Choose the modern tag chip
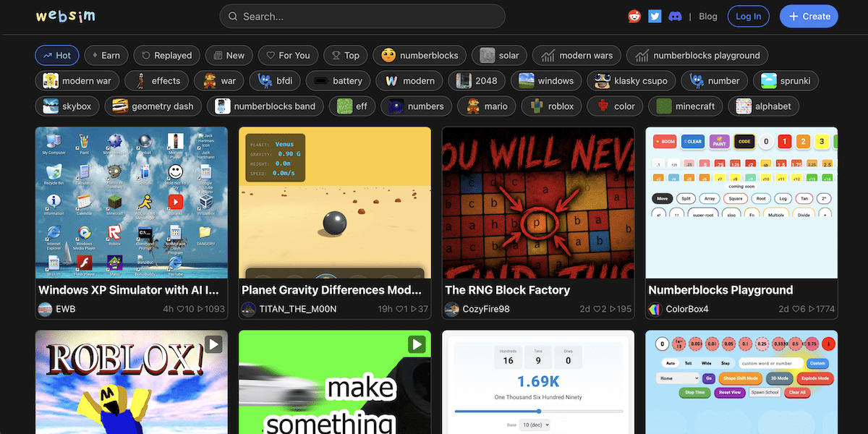 [409, 80]
